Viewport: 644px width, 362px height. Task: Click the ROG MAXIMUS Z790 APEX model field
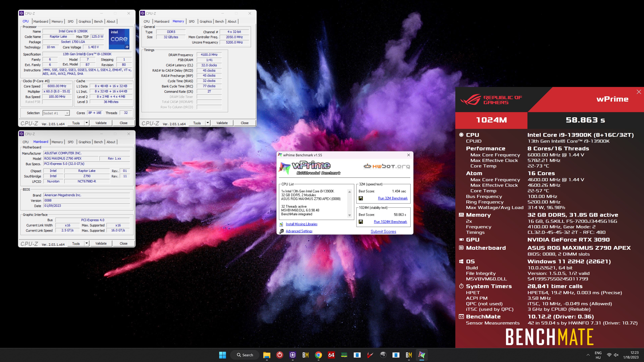[71, 158]
